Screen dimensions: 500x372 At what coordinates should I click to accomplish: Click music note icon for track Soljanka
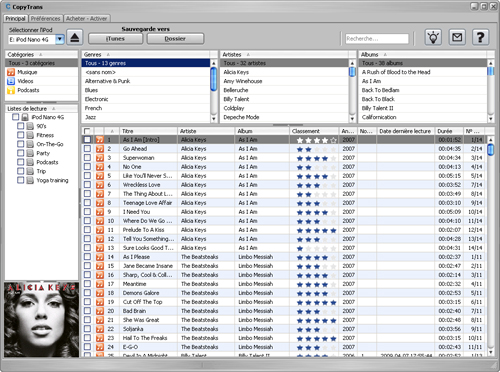(100, 329)
